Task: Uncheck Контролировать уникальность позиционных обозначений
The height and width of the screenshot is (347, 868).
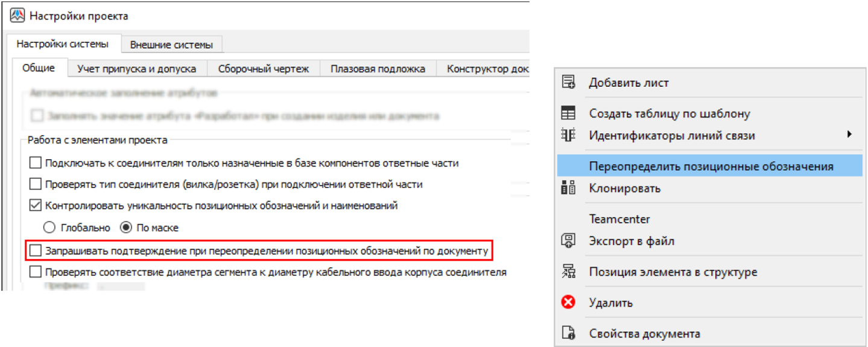Action: click(36, 206)
